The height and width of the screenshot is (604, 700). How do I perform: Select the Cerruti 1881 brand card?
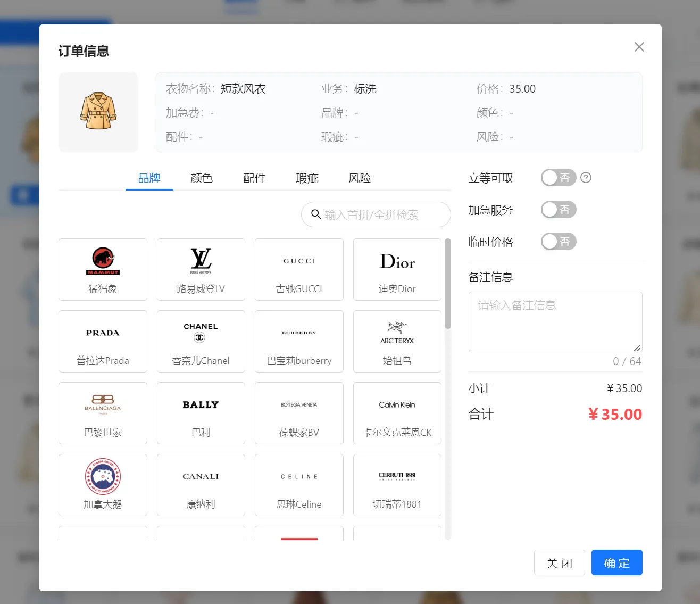click(397, 485)
